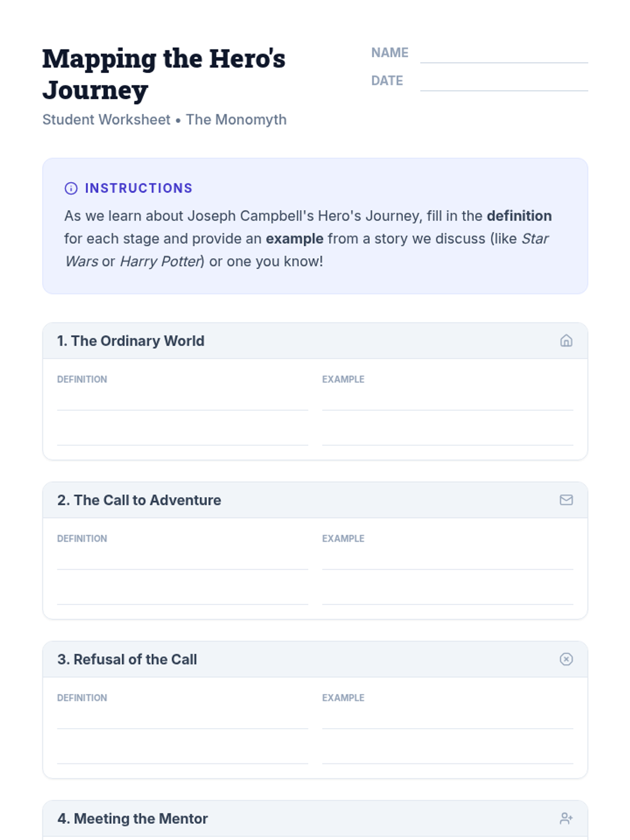Click the add-person icon in Meeting the Mentor header
The width and height of the screenshot is (630, 840).
[x=566, y=818]
